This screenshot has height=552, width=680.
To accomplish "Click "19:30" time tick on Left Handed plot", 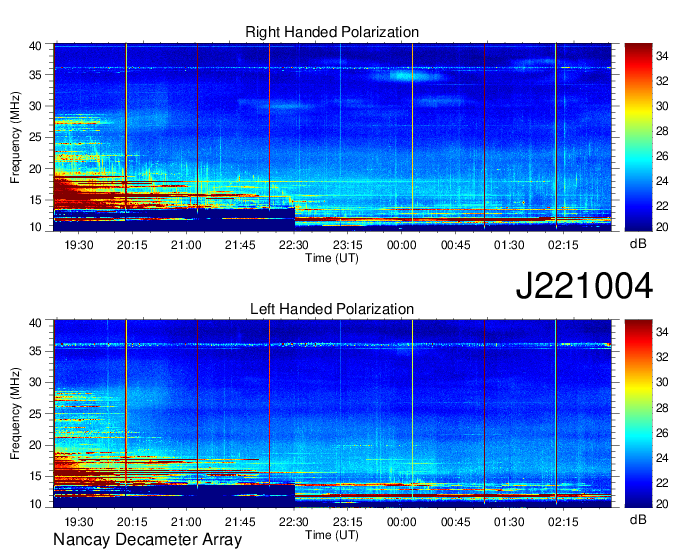I will click(79, 522).
